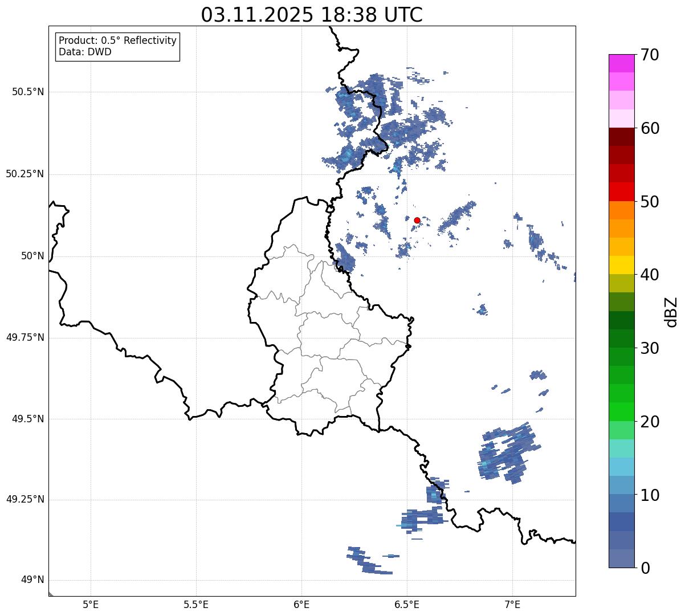This screenshot has width=685, height=616.
Task: Click the red station marker dot
Action: click(x=417, y=220)
